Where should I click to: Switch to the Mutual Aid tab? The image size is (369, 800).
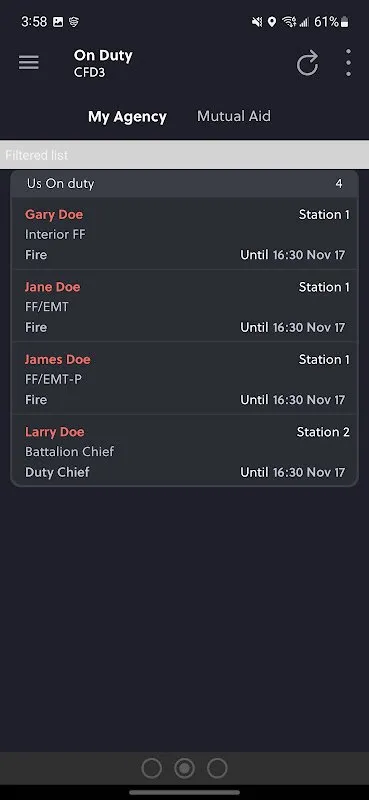(x=234, y=116)
